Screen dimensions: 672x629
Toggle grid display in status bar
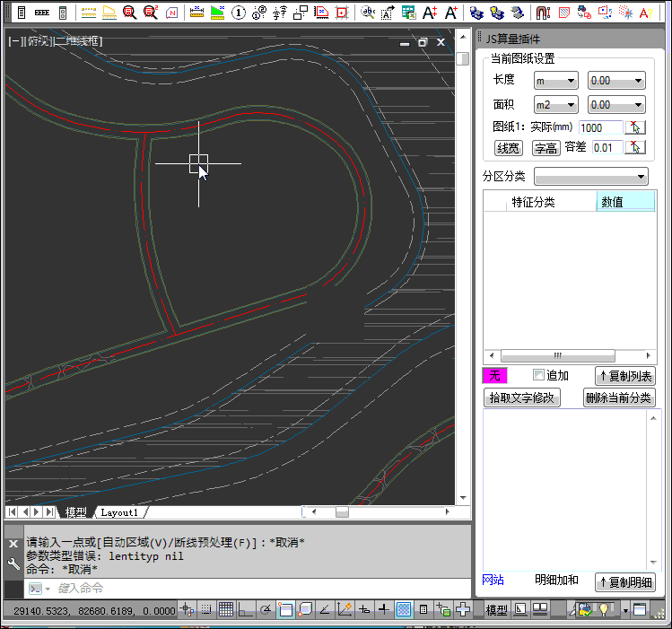coord(226,610)
